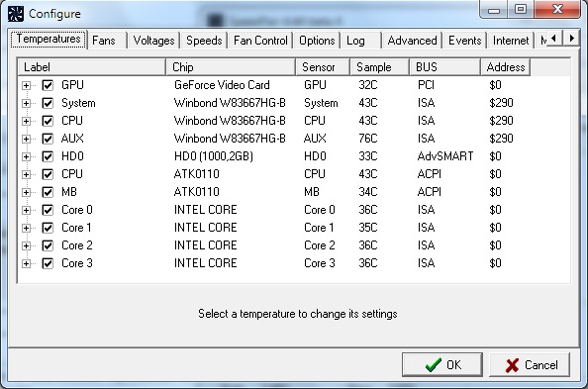The width and height of the screenshot is (588, 389).
Task: Toggle the Core 3 checkbox
Action: point(48,263)
